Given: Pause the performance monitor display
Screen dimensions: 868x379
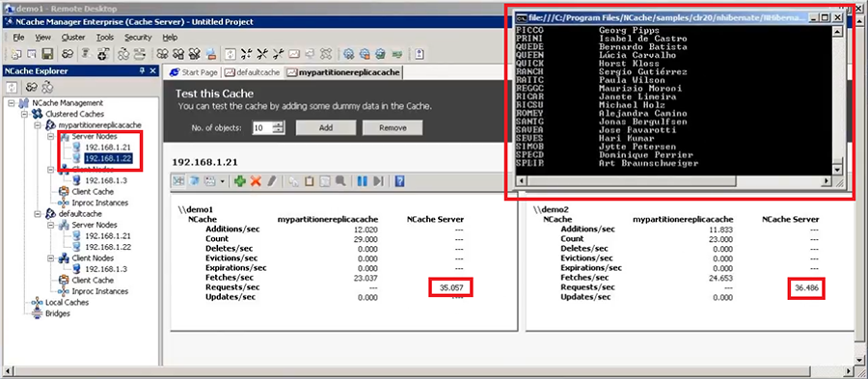Looking at the screenshot, I should coord(363,181).
